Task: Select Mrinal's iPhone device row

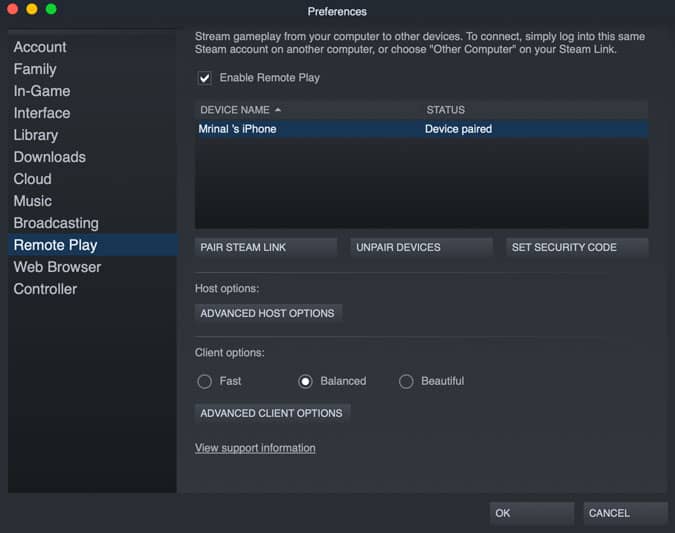Action: (x=422, y=129)
